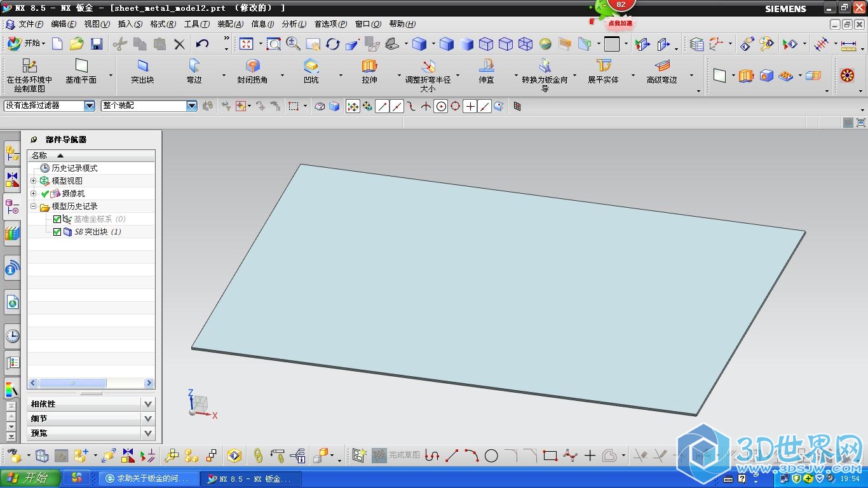Screen dimensions: 868x488
Task: Open the 工具(T) menu
Action: pos(196,24)
